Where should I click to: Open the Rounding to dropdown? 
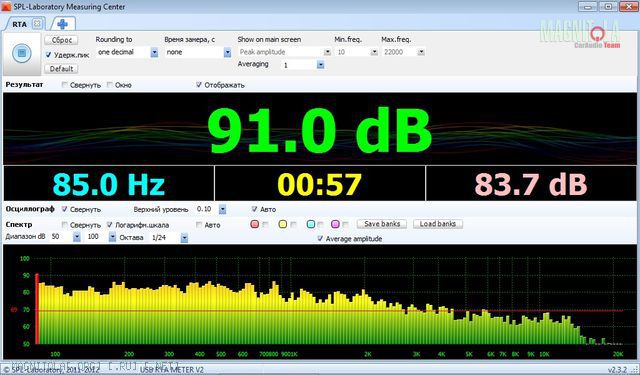154,52
